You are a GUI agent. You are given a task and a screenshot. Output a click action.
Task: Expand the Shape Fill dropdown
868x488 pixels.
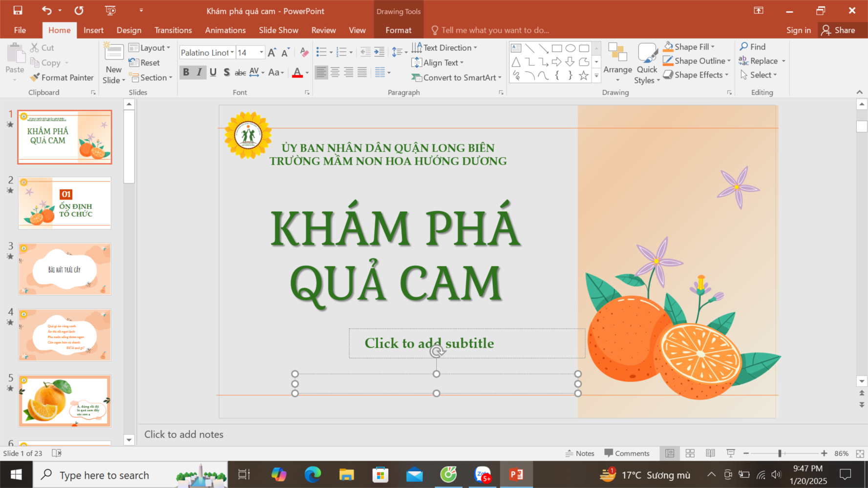click(x=713, y=47)
